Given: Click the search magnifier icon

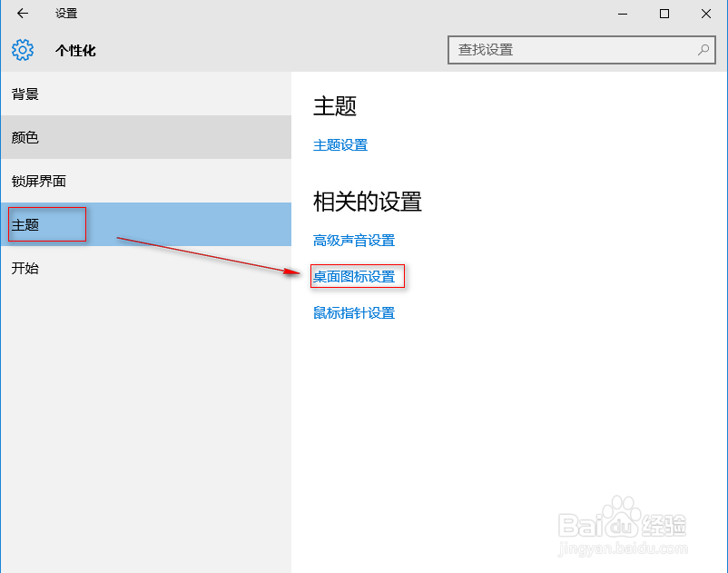Looking at the screenshot, I should (703, 50).
